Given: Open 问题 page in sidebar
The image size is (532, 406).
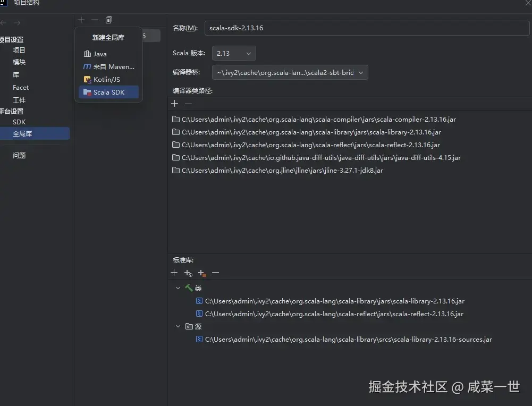Looking at the screenshot, I should pyautogui.click(x=19, y=155).
